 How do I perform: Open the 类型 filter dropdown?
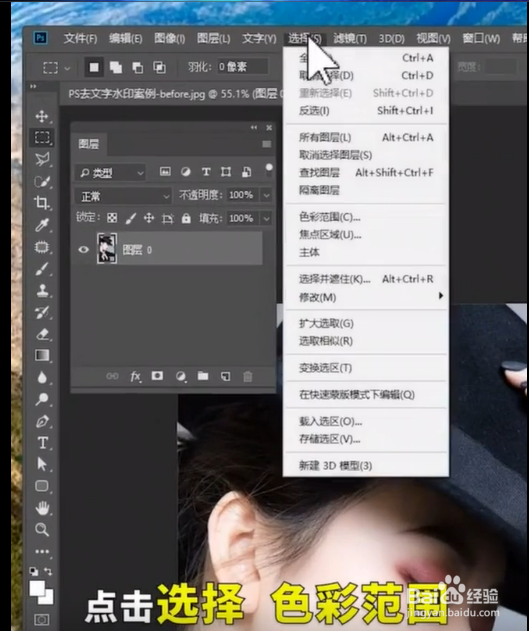click(110, 173)
